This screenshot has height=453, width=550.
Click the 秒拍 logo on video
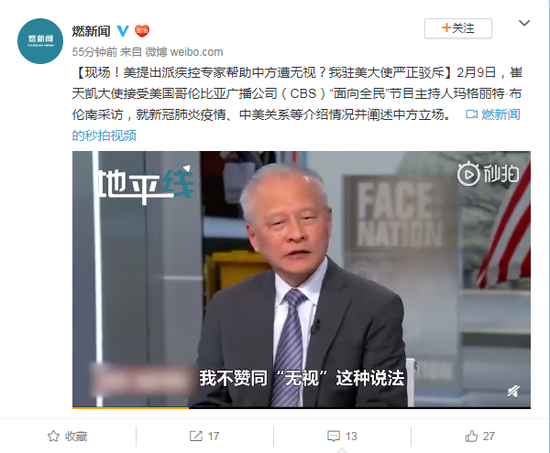click(488, 174)
